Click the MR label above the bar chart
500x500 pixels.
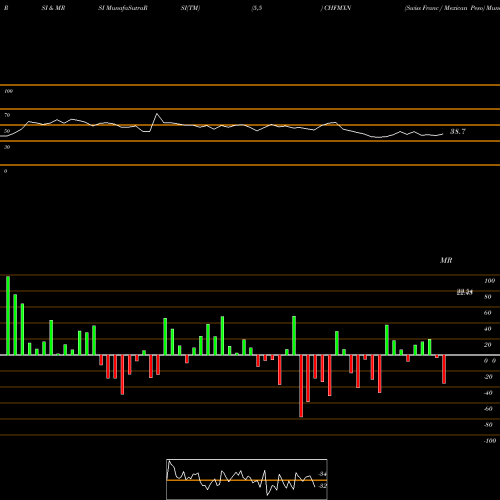[x=446, y=260]
